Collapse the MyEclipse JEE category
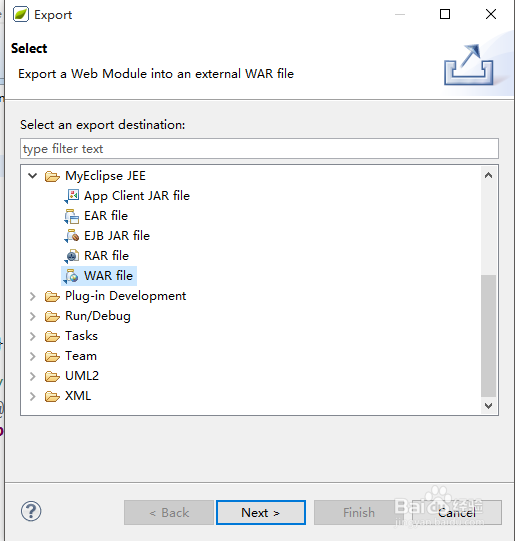The width and height of the screenshot is (515, 541). 33,176
